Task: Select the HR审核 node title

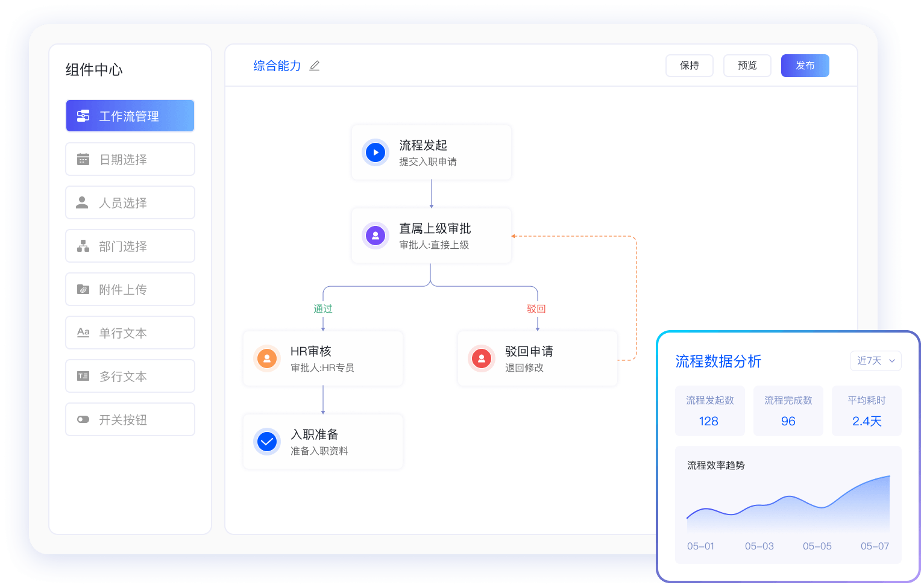Action: (x=311, y=351)
